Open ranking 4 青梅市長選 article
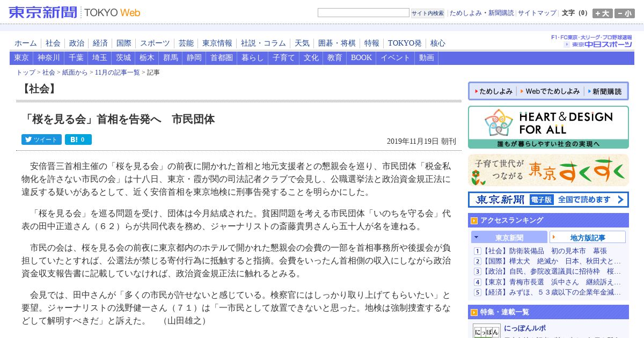 pyautogui.click(x=552, y=282)
